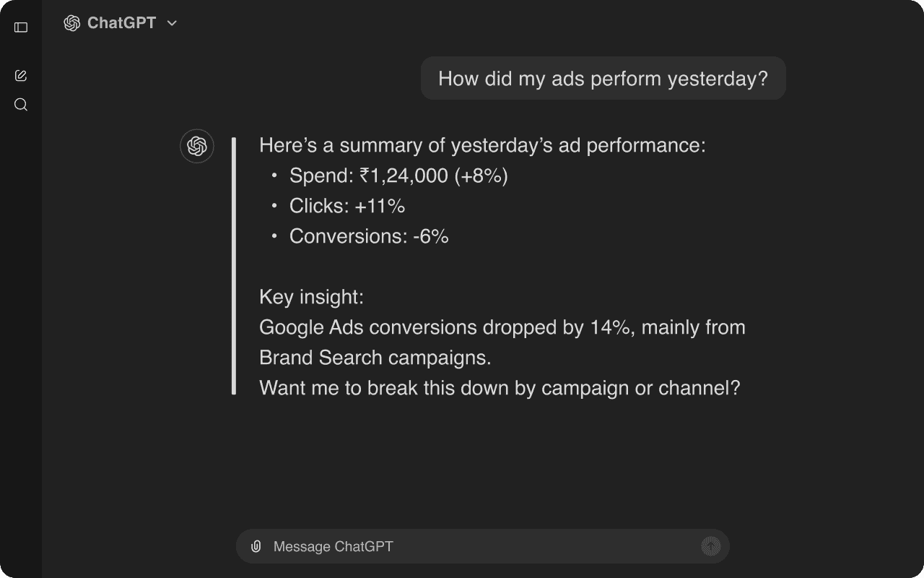924x578 pixels.
Task: Open search with the magnifier icon
Action: coord(21,105)
